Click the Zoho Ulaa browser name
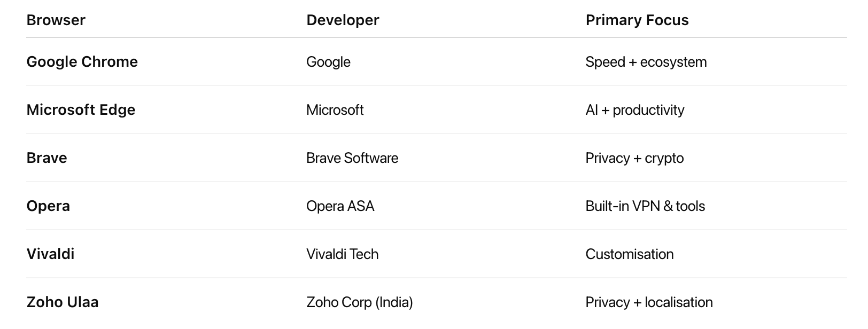The width and height of the screenshot is (868, 329). [63, 302]
